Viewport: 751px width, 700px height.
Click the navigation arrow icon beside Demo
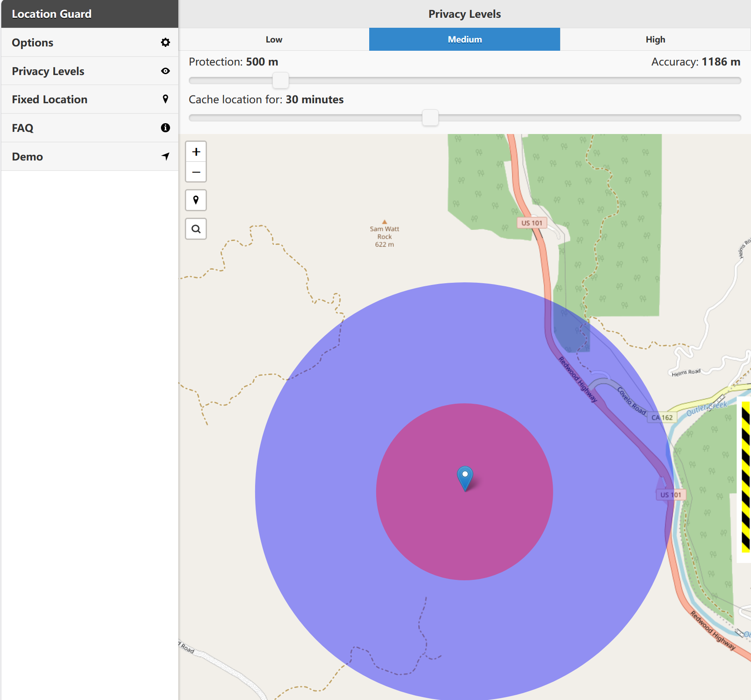[x=165, y=156]
